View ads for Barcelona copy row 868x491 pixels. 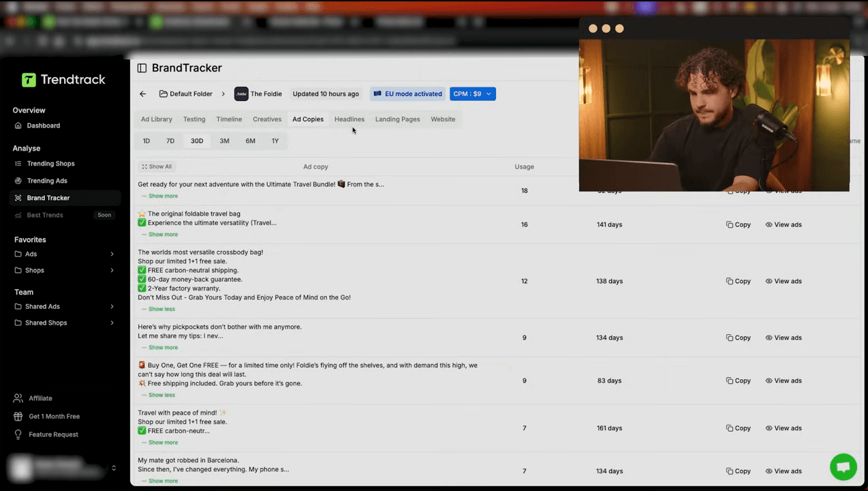point(784,472)
